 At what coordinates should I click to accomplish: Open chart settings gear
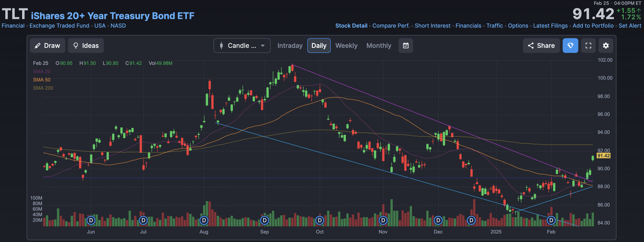point(605,46)
